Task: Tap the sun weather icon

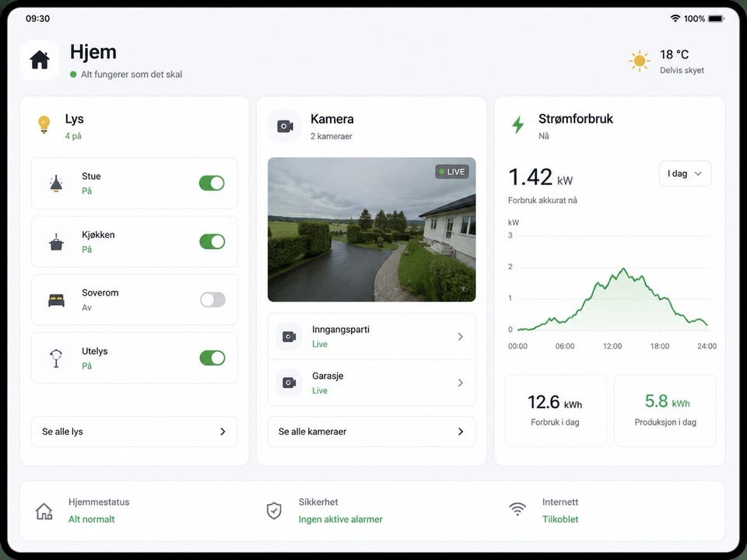Action: 640,61
